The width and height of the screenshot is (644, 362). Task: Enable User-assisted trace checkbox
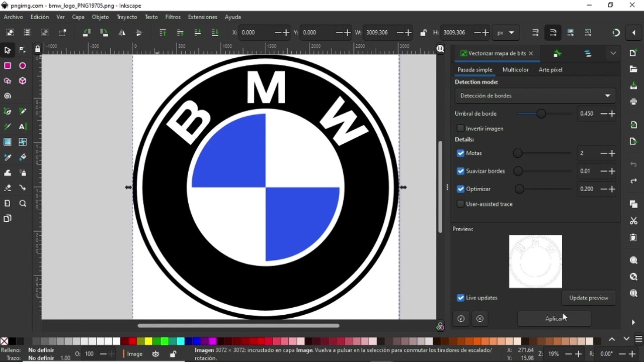point(460,204)
